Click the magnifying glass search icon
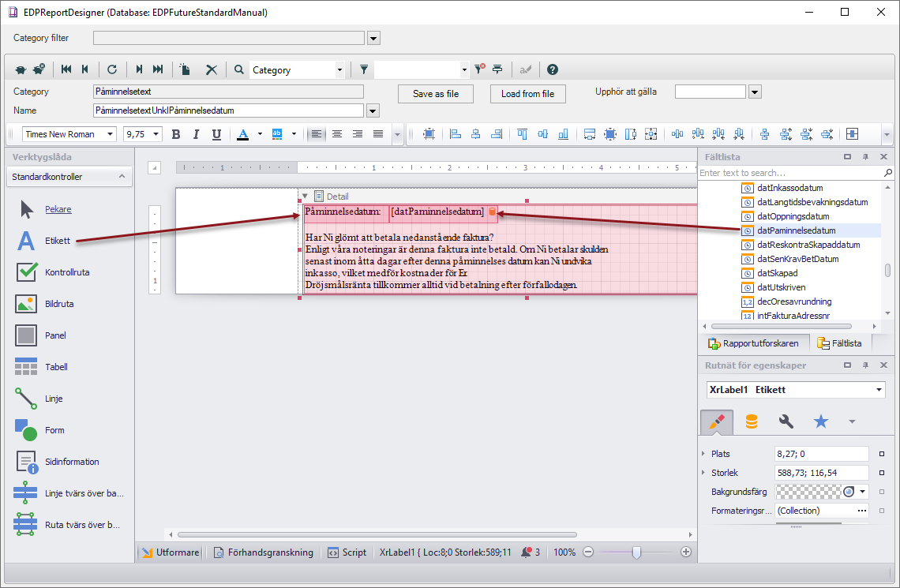900x588 pixels. click(x=238, y=69)
